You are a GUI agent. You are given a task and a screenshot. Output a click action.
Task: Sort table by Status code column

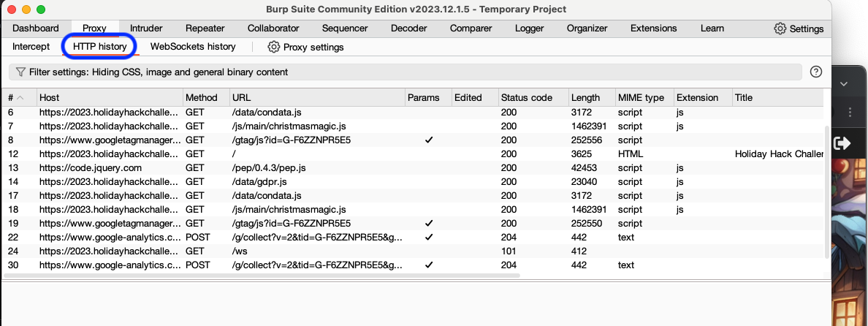coord(526,98)
